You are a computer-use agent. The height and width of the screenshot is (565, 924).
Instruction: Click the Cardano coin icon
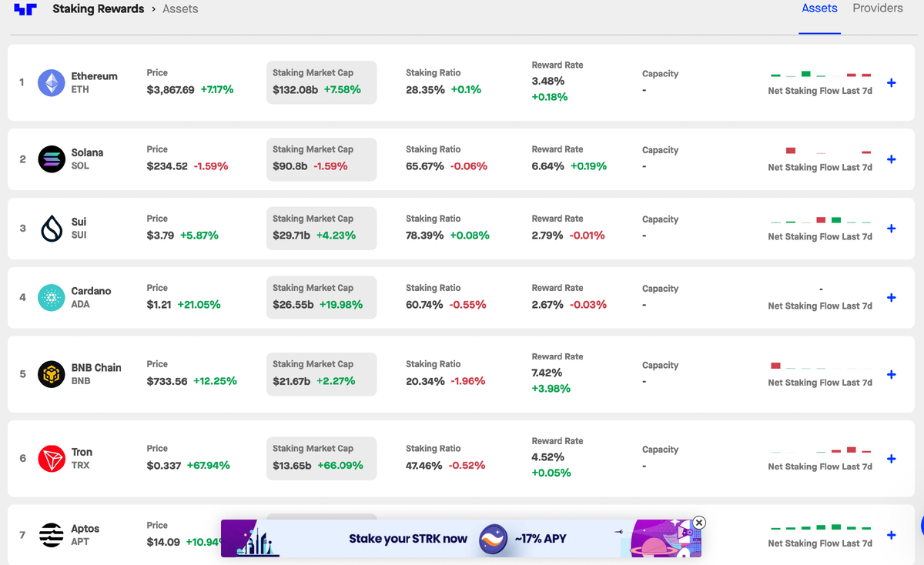(52, 297)
